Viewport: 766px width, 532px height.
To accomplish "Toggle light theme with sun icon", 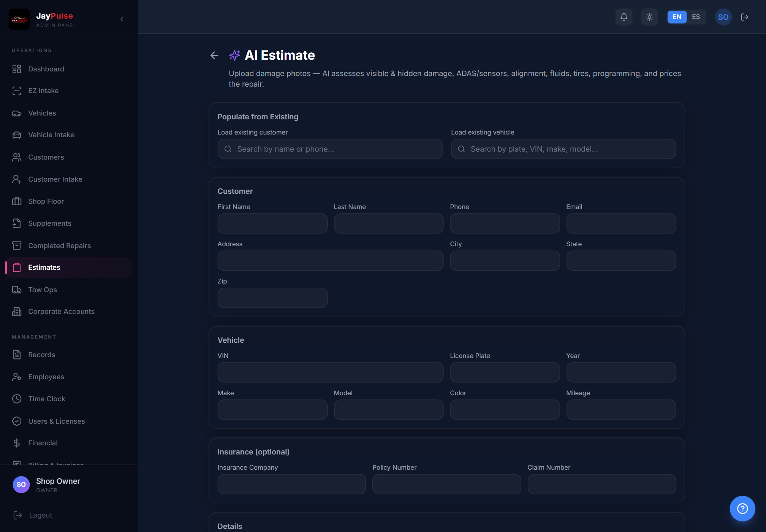I will tap(649, 17).
